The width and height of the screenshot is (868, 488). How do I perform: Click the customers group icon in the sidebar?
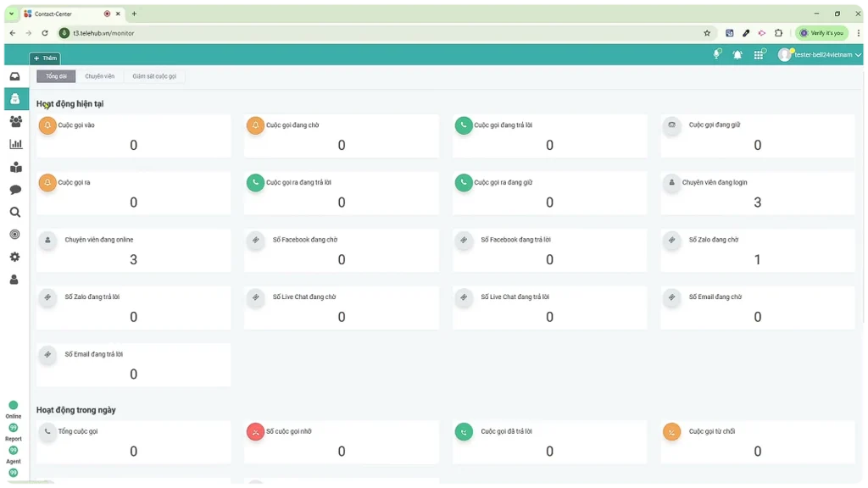[14, 121]
